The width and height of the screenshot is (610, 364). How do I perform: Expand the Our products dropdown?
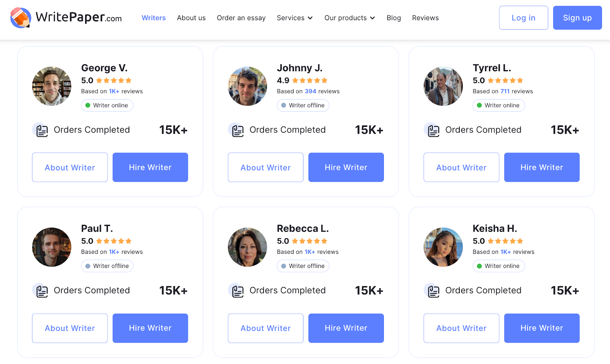(350, 18)
